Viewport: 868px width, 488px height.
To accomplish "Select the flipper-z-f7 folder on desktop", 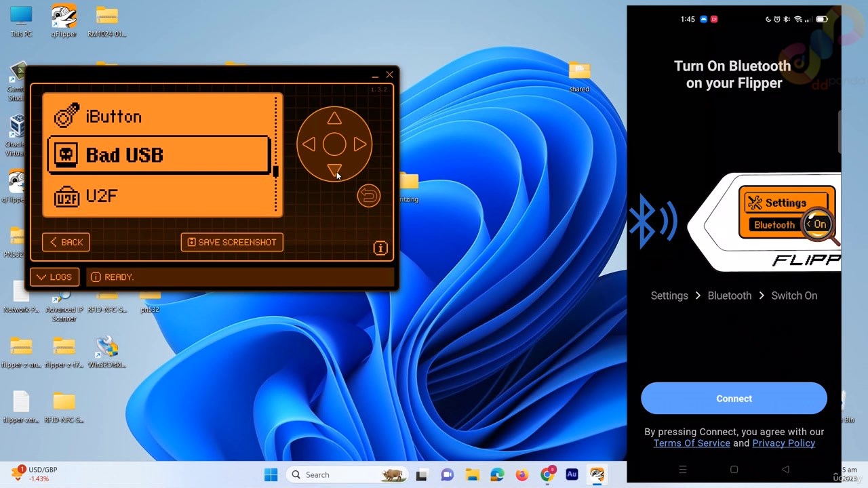I will (64, 352).
